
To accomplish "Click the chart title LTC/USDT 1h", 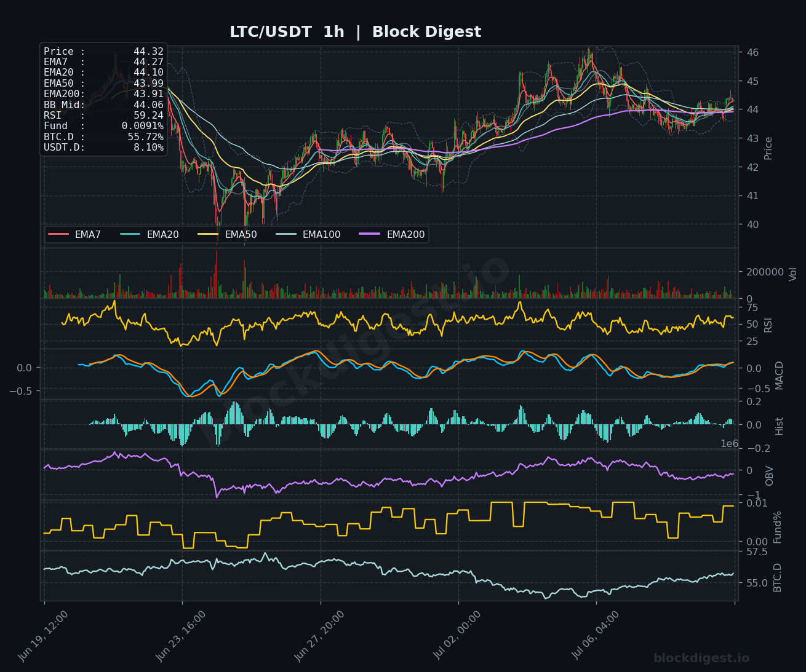I will (287, 32).
